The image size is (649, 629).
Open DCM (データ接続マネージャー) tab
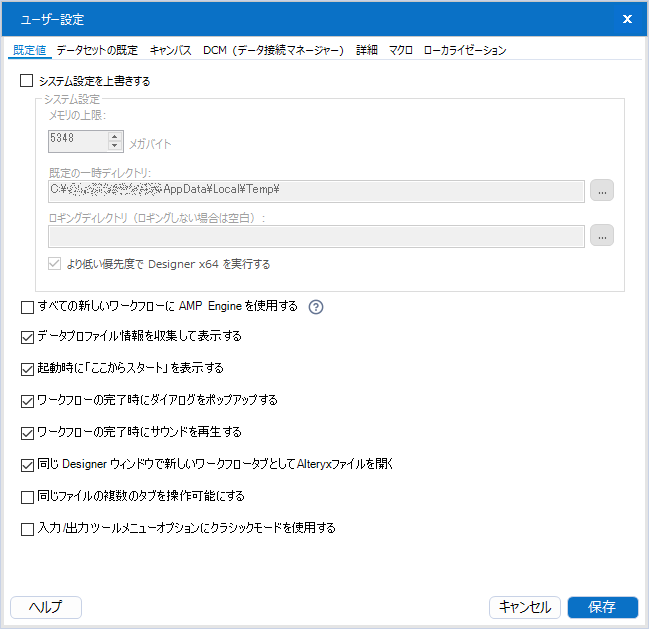tap(274, 50)
